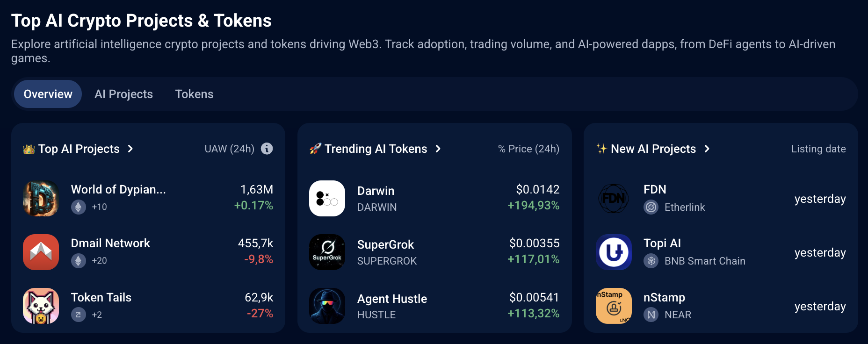
Task: Click the Topi AI project name
Action: coord(661,243)
